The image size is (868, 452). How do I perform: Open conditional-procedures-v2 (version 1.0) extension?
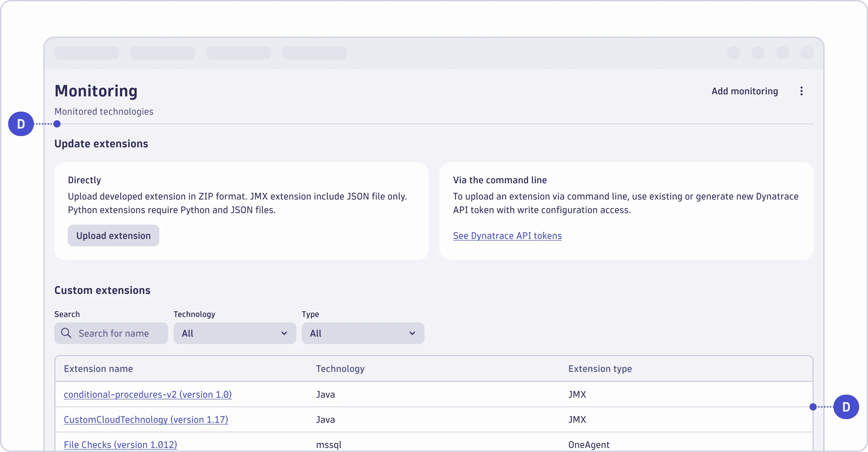(148, 394)
